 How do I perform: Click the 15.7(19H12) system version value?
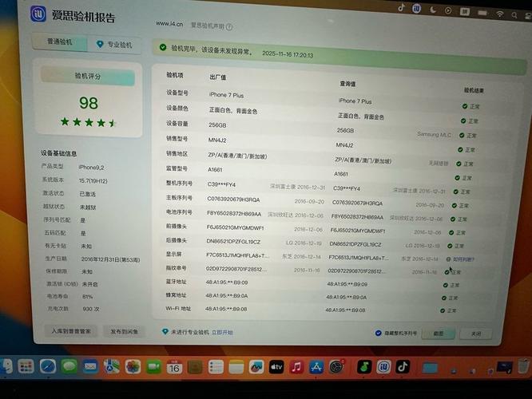coord(93,181)
